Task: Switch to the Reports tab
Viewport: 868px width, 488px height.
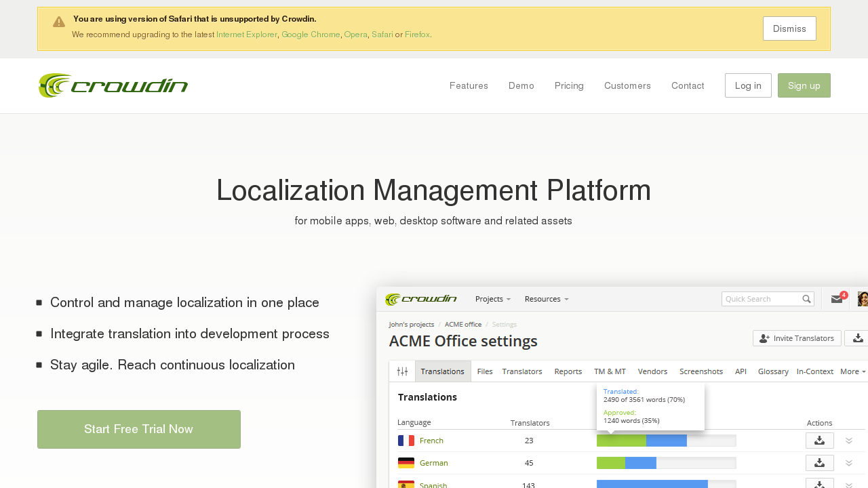Action: [x=568, y=371]
